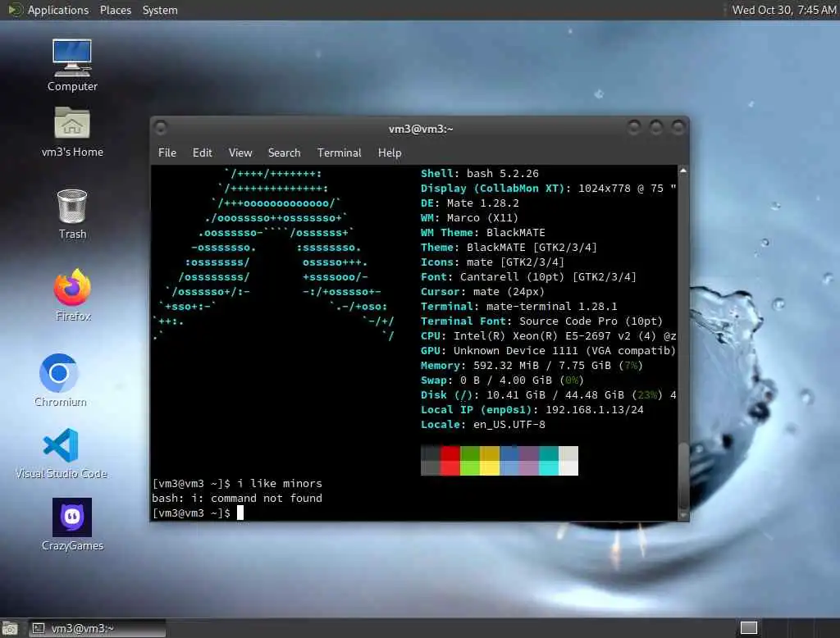This screenshot has width=840, height=638.
Task: Click the 'Terminal: mate-terminal 1.28.1' line
Action: tap(519, 307)
